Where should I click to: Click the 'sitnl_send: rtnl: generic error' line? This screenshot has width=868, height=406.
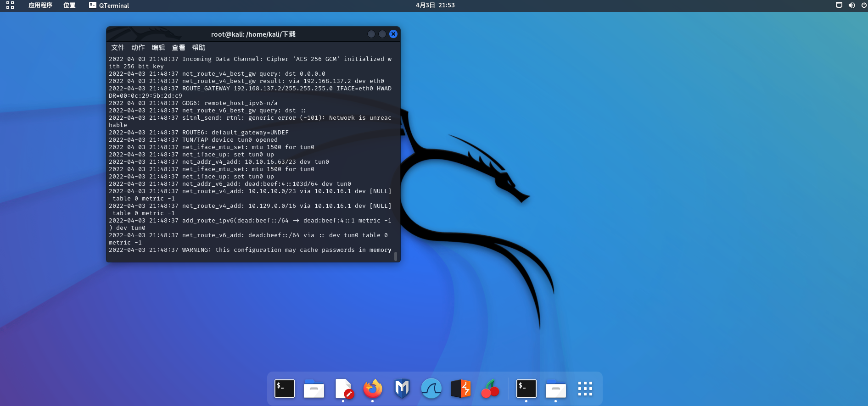[x=250, y=122]
